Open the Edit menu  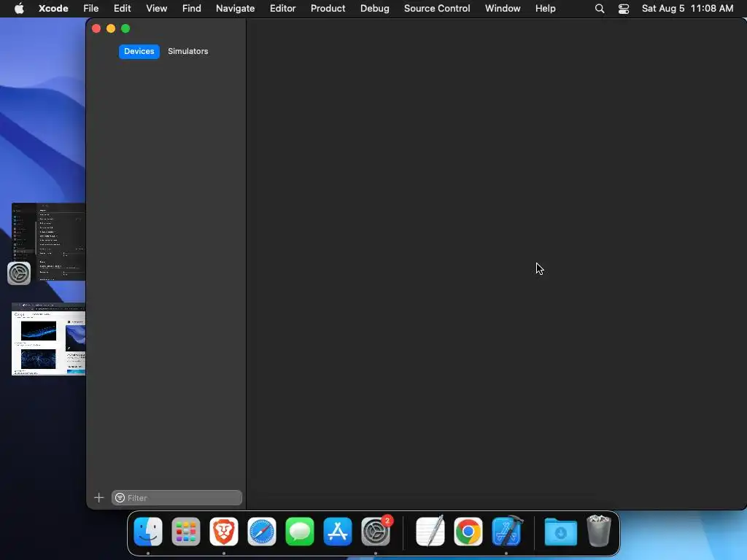[x=123, y=9]
